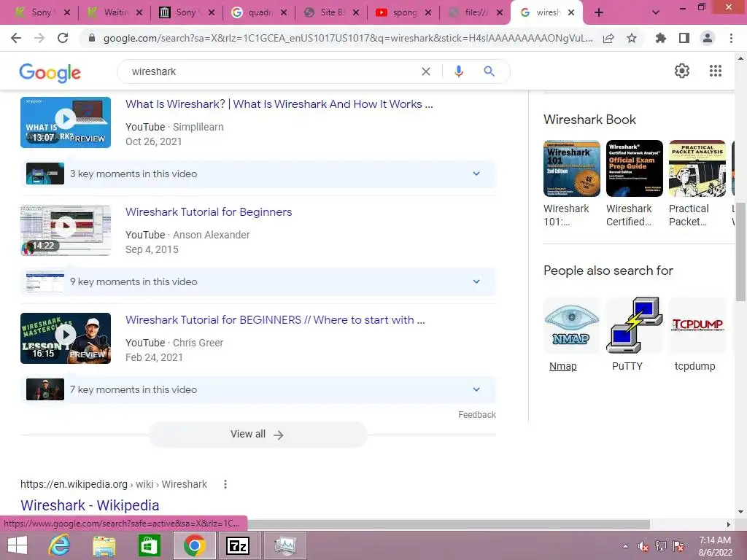Viewport: 747px width, 560px height.
Task: Open Wireshark 101 book cover
Action: point(572,168)
